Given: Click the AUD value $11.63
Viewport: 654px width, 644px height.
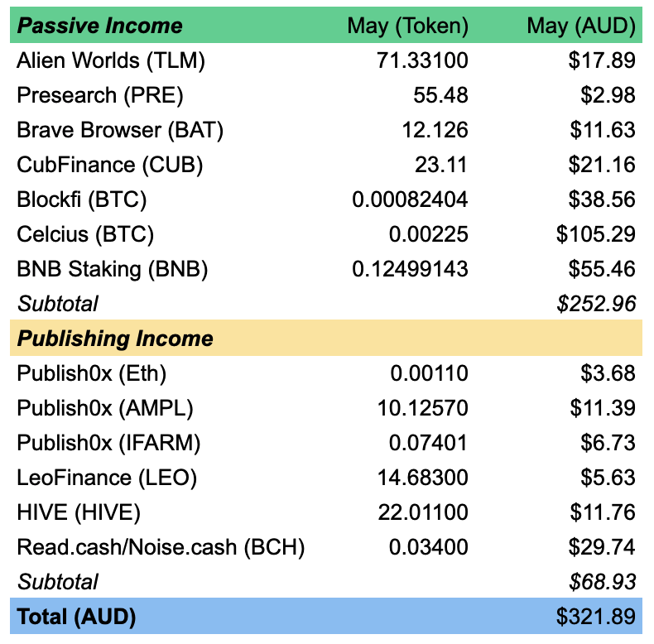Looking at the screenshot, I should pyautogui.click(x=603, y=130).
